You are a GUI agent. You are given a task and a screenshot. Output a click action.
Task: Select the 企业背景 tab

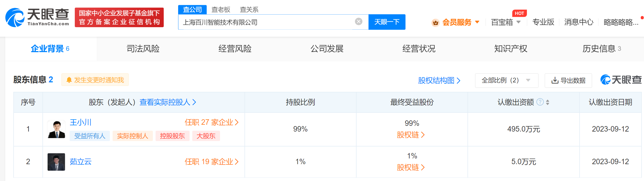pyautogui.click(x=51, y=49)
